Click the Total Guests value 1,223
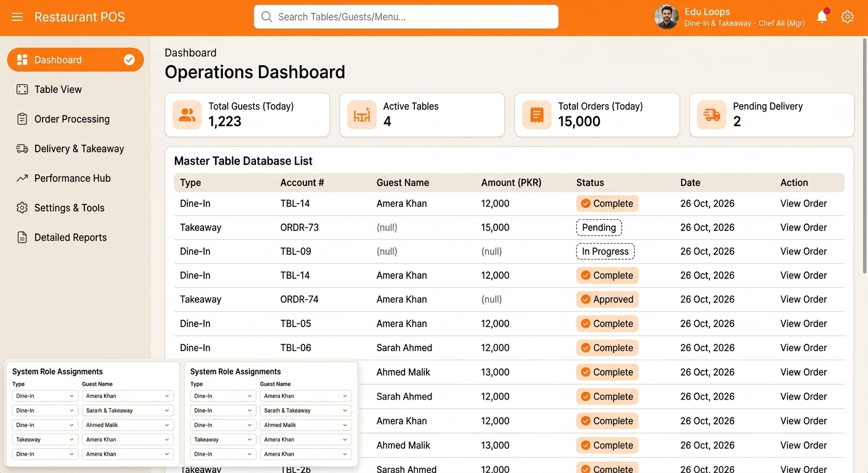Image resolution: width=868 pixels, height=473 pixels. pyautogui.click(x=225, y=121)
